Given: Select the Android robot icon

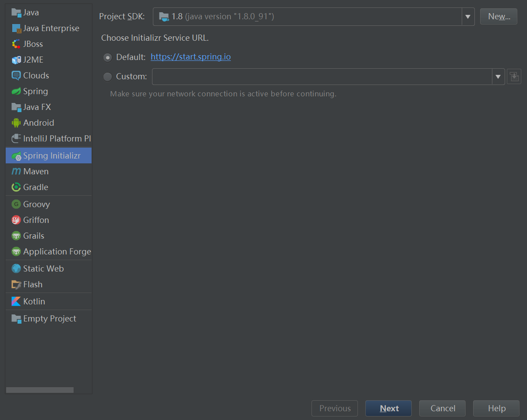Looking at the screenshot, I should (x=16, y=123).
